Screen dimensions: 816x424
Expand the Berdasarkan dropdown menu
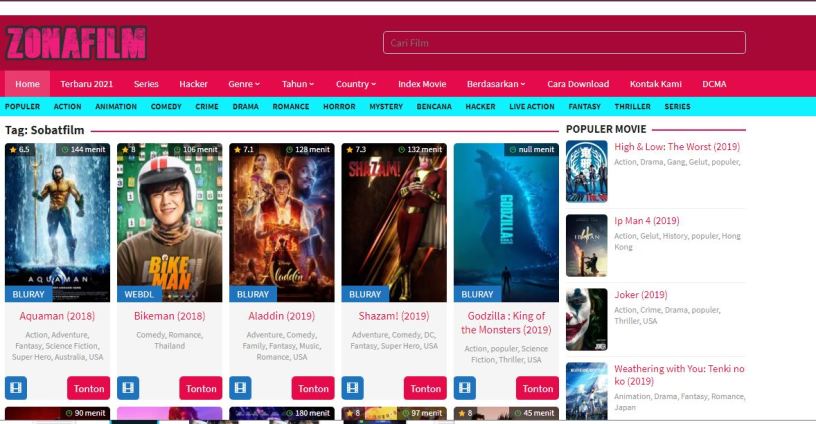496,84
